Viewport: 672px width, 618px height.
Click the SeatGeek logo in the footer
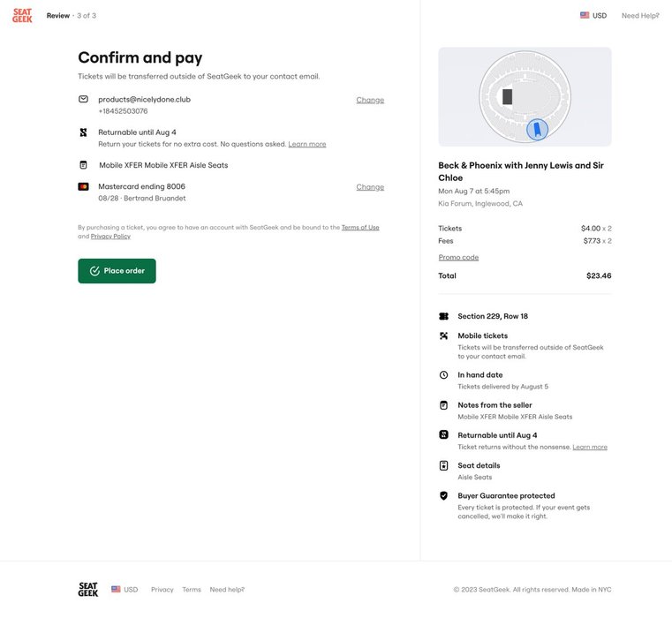point(88,589)
